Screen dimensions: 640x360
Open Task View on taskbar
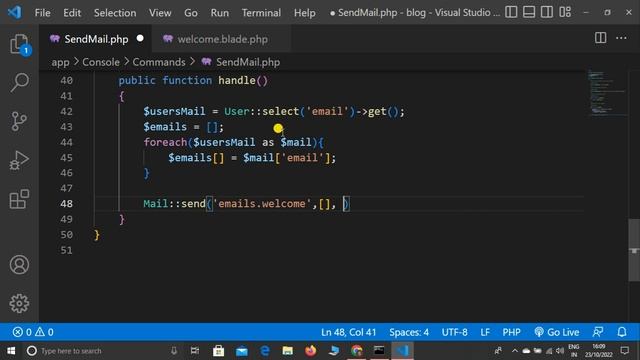[x=195, y=351]
